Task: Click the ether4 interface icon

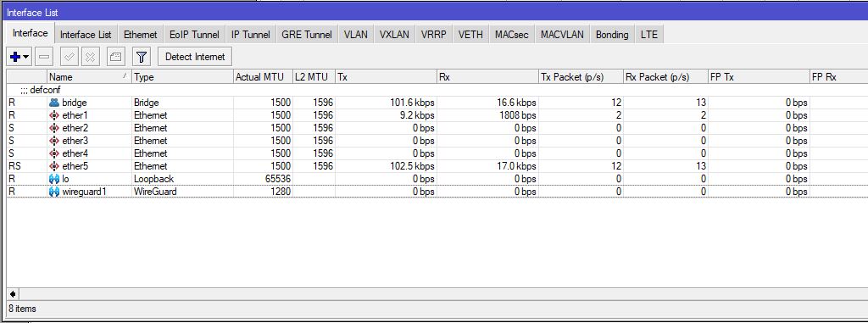Action: tap(53, 153)
